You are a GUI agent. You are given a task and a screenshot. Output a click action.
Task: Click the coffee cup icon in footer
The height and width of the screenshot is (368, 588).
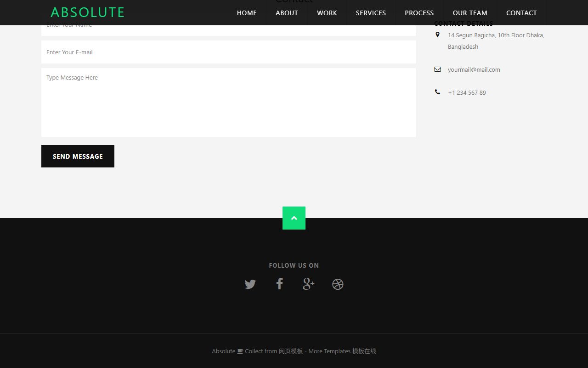point(240,351)
